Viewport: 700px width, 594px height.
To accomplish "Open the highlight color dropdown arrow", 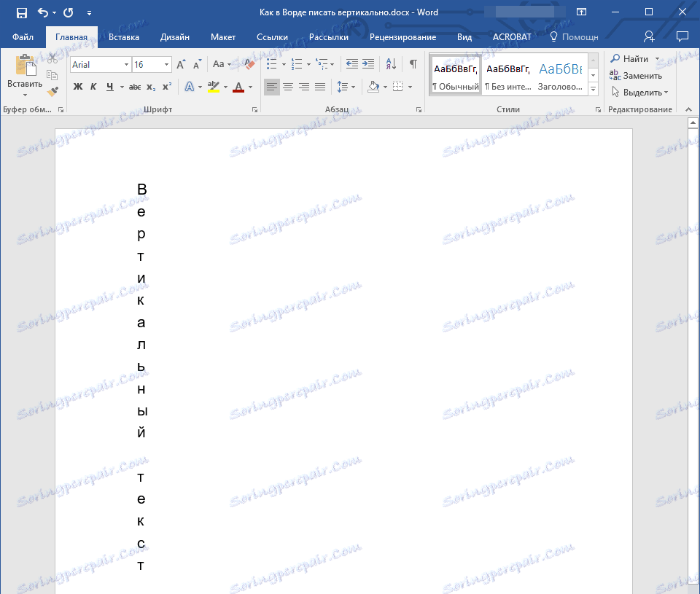I will point(225,87).
